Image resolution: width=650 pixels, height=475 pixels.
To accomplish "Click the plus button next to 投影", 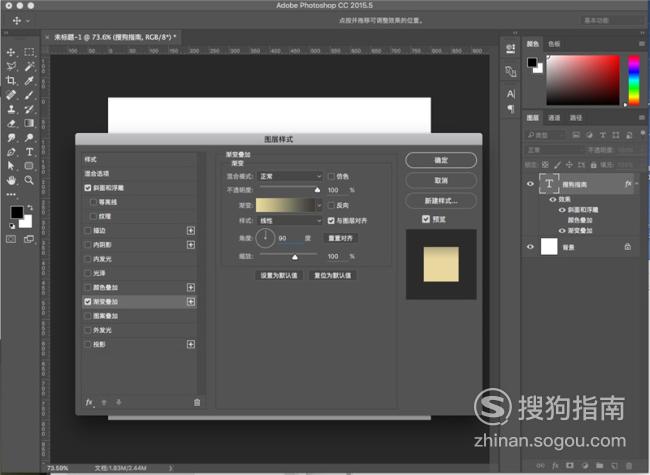I will (191, 344).
